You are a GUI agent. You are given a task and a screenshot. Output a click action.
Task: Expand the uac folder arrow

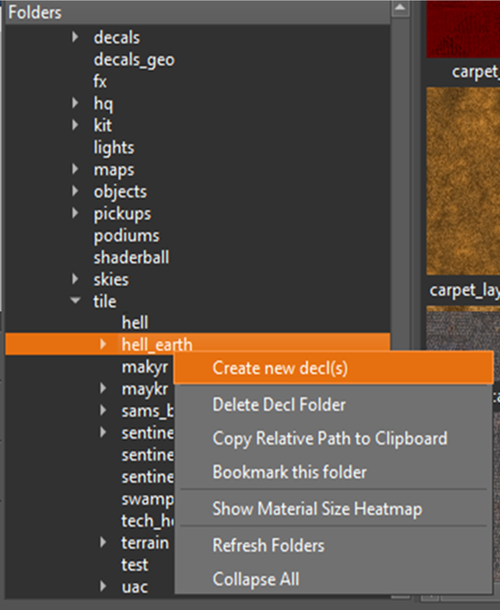point(103,586)
